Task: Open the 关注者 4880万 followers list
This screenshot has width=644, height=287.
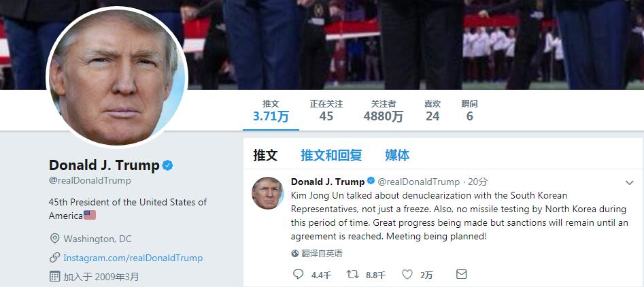Action: point(383,110)
